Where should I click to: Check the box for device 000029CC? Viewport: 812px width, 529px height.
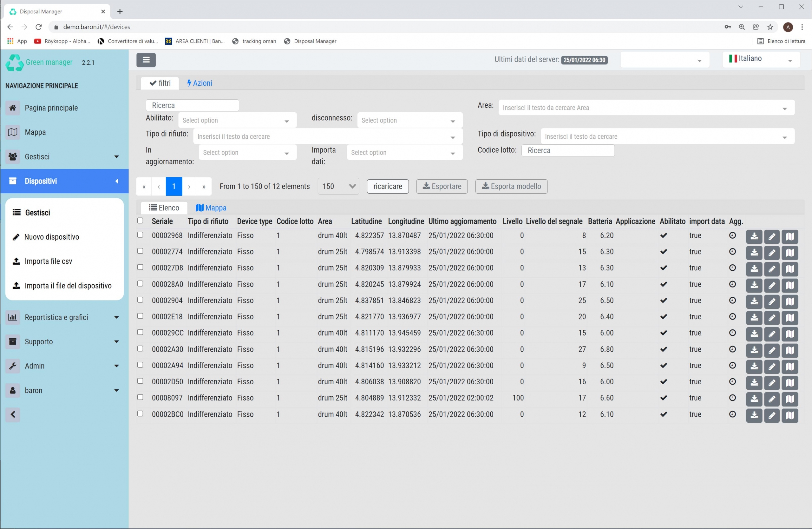tap(140, 333)
